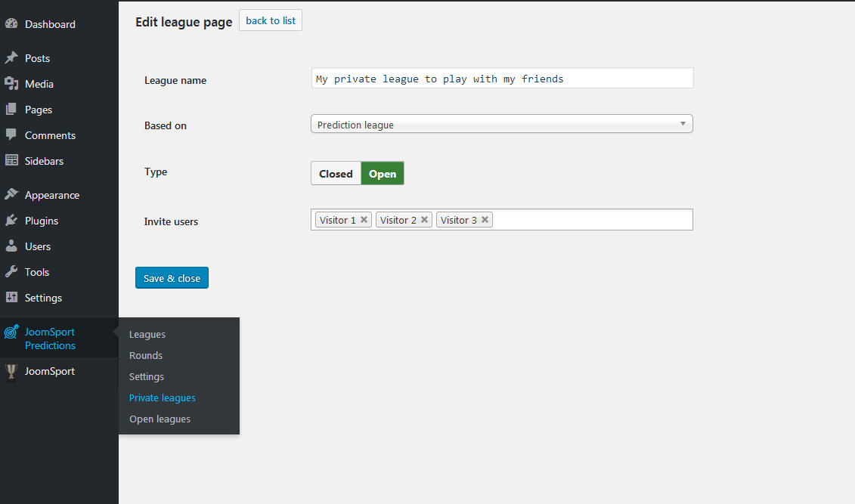Open the Users menu label

pos(38,246)
